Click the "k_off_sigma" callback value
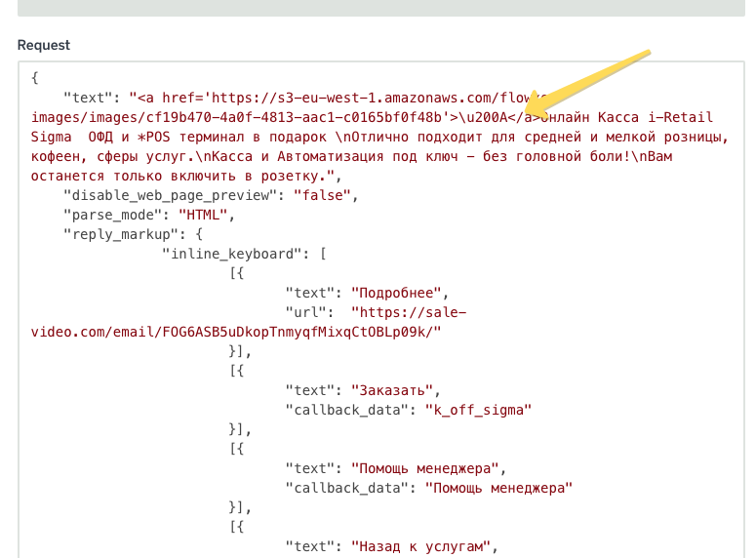 477,410
